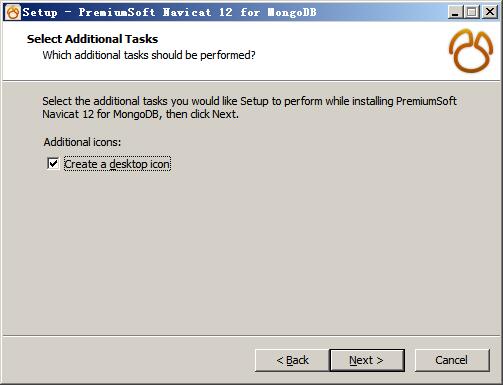Minimize the Setup window

tap(455, 12)
